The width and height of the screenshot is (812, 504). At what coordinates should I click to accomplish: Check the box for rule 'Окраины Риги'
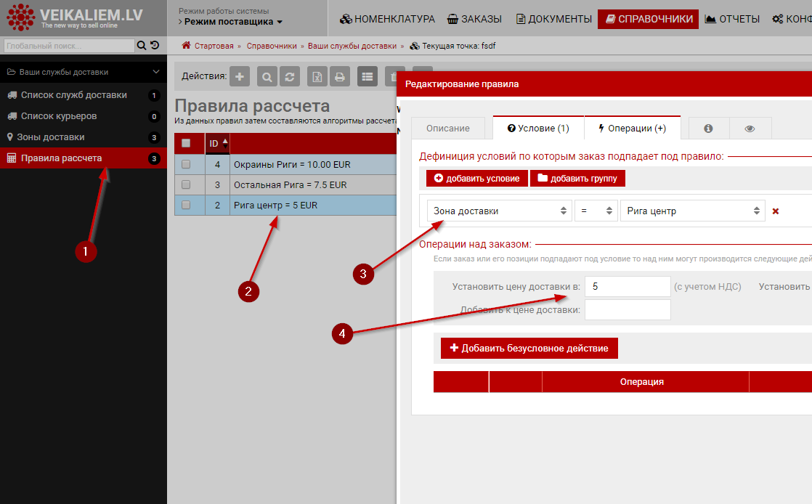point(186,165)
